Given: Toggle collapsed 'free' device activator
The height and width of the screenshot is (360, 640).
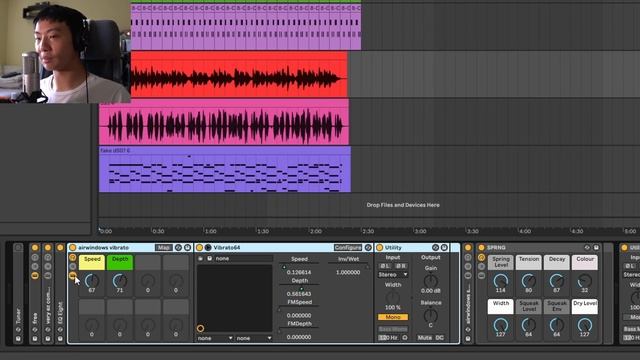Looking at the screenshot, I should click(x=35, y=248).
